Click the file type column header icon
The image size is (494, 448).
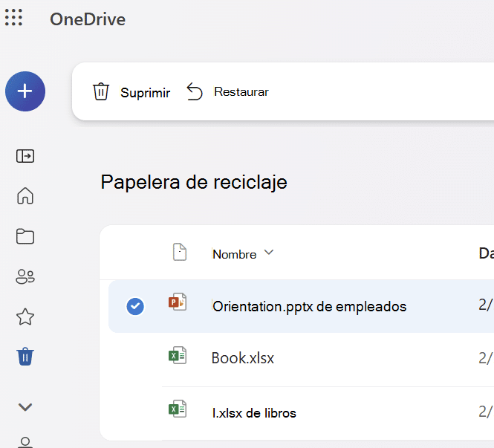point(179,253)
